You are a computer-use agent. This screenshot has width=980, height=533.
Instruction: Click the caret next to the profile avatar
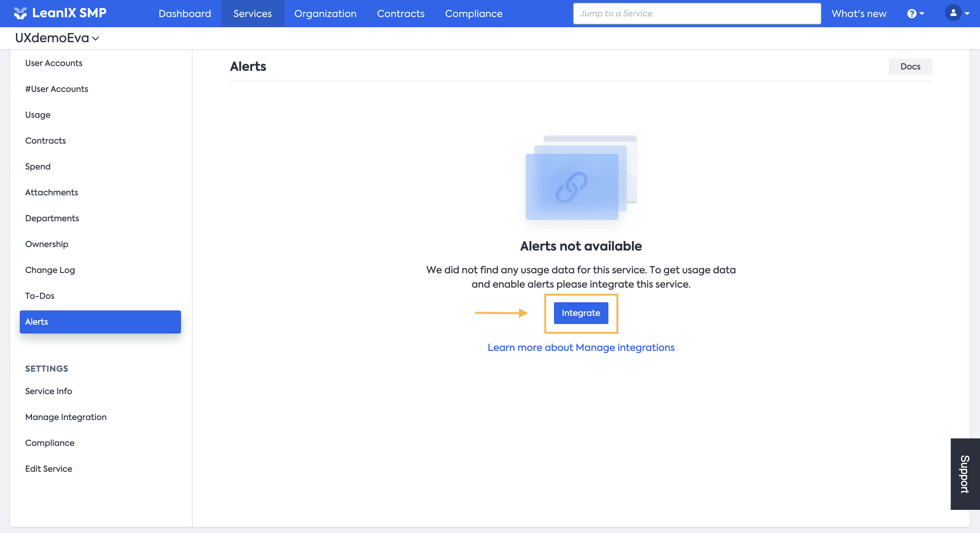(x=967, y=14)
